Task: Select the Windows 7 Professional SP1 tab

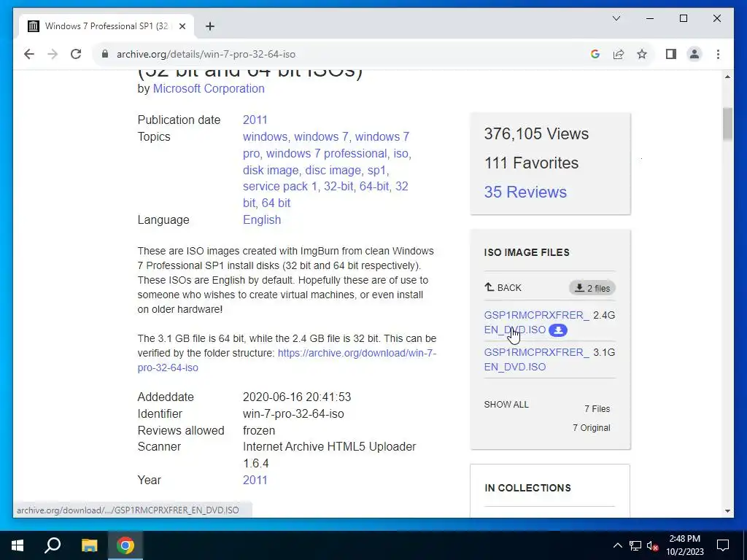Action: point(107,26)
